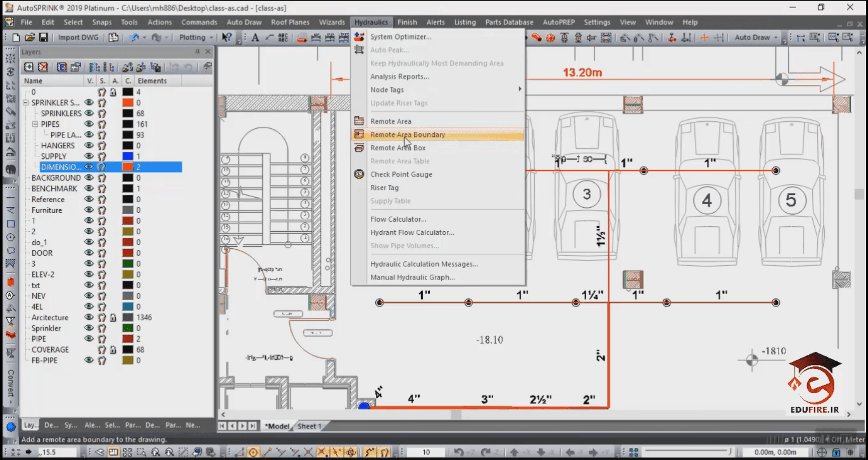Image resolution: width=868 pixels, height=460 pixels.
Task: Click the new layer icon in Layers panel
Action: pos(29,67)
